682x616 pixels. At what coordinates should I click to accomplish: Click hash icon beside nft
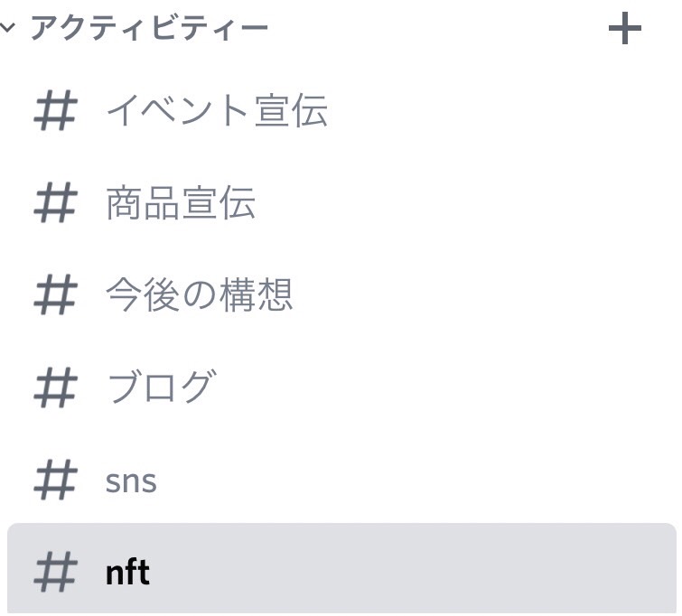click(x=55, y=573)
